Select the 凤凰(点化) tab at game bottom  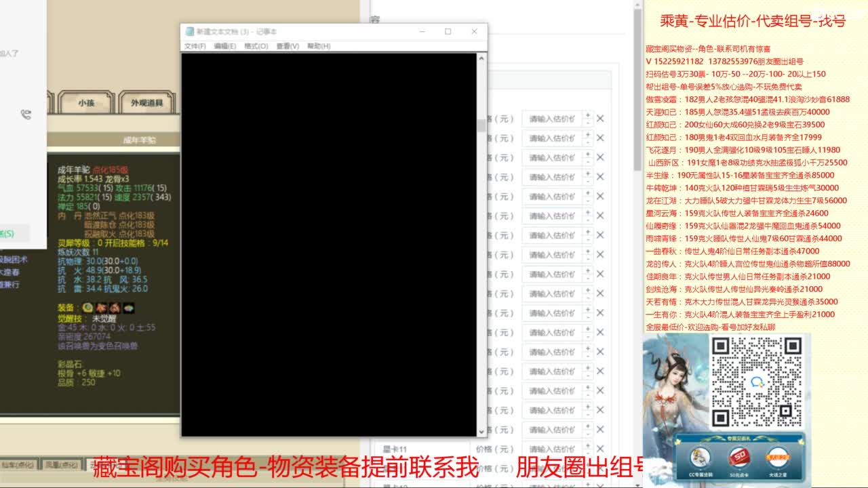pos(60,465)
